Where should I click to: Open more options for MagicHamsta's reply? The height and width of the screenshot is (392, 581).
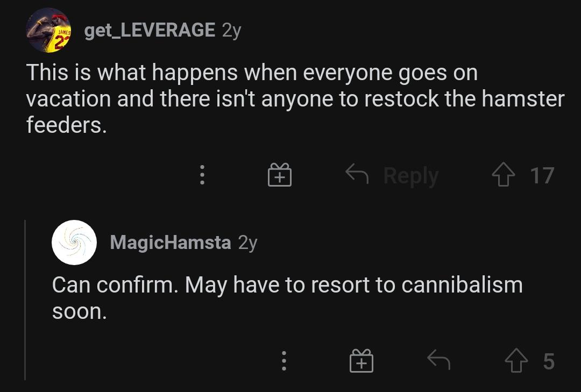(284, 361)
